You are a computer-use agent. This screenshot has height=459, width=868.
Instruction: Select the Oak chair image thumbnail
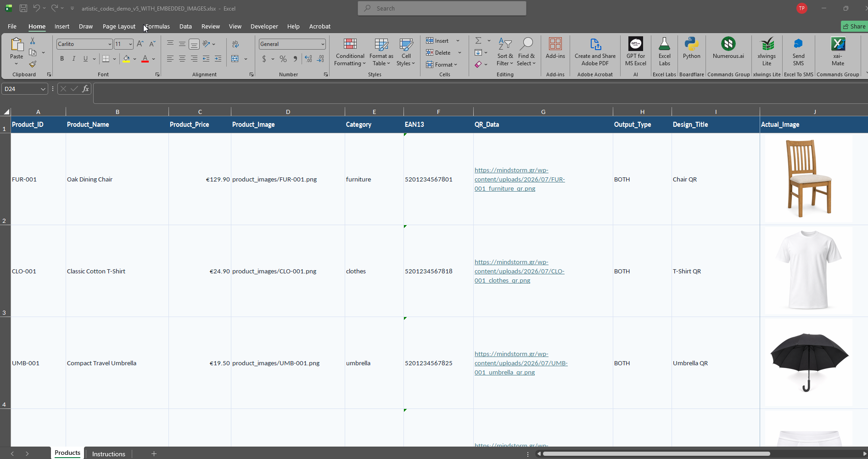pos(809,178)
